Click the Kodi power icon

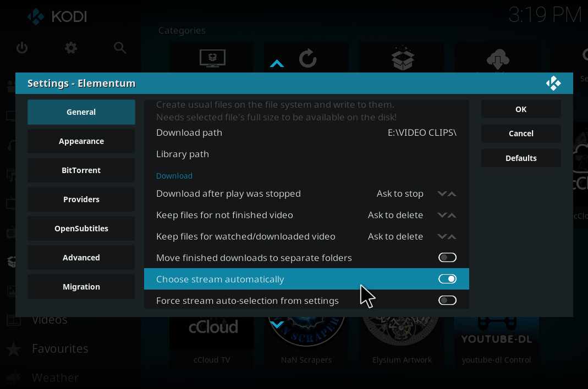[x=22, y=48]
